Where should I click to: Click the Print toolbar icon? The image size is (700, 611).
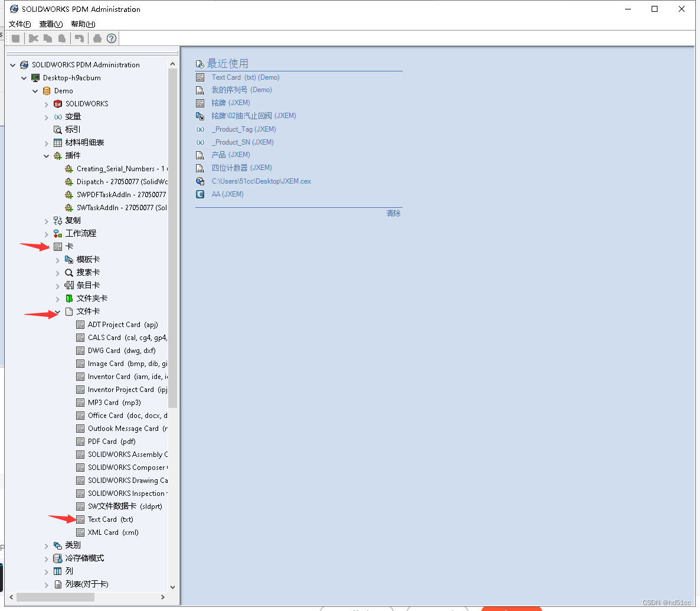pyautogui.click(x=97, y=38)
